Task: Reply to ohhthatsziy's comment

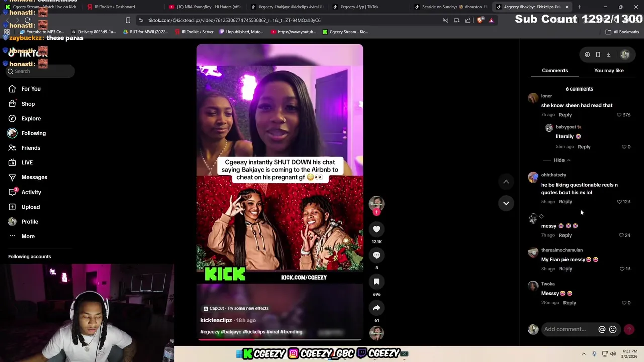Action: tap(566, 202)
